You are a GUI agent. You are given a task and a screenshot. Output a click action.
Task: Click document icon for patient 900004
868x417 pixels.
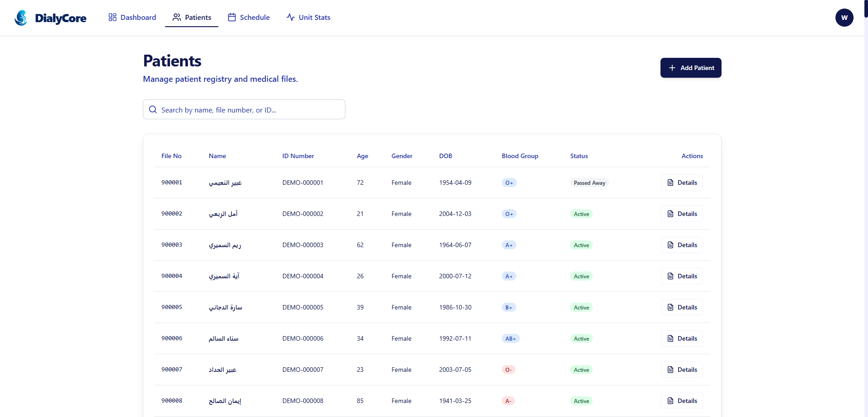click(x=670, y=276)
